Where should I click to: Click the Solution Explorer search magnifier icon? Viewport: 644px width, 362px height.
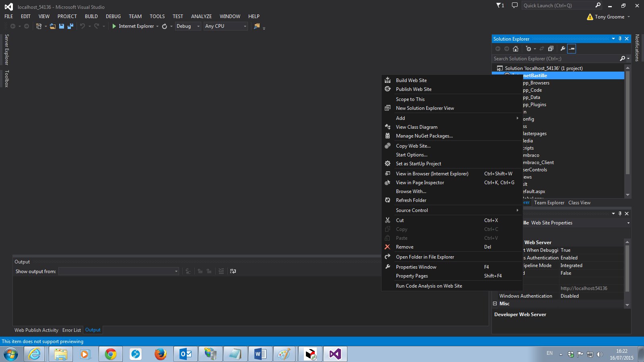(x=623, y=59)
